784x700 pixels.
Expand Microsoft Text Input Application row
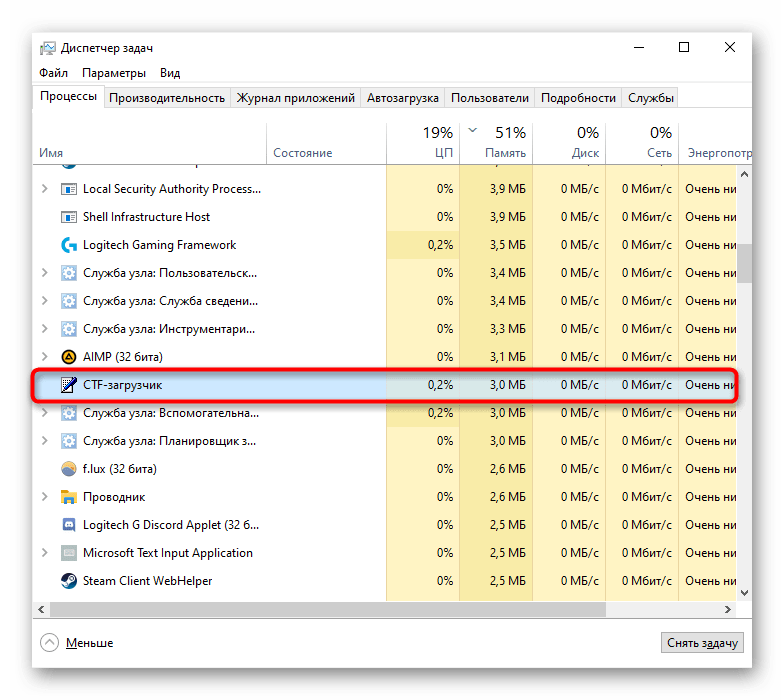point(44,553)
